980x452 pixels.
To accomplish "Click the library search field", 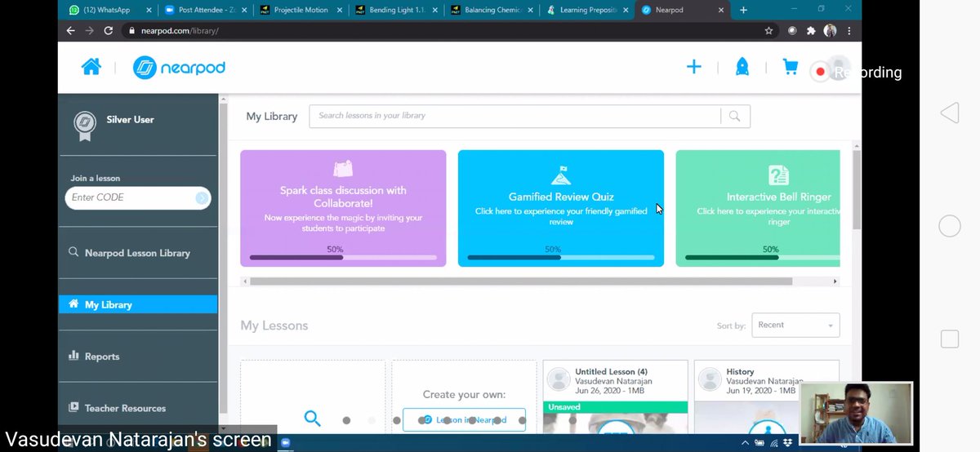I will (514, 116).
